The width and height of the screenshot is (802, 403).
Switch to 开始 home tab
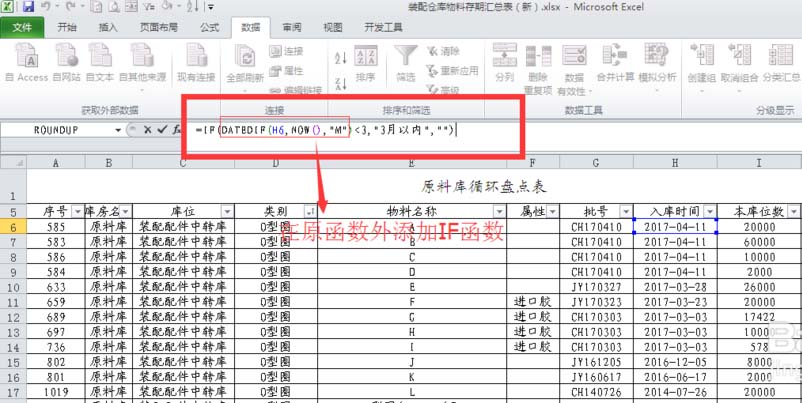click(x=67, y=28)
